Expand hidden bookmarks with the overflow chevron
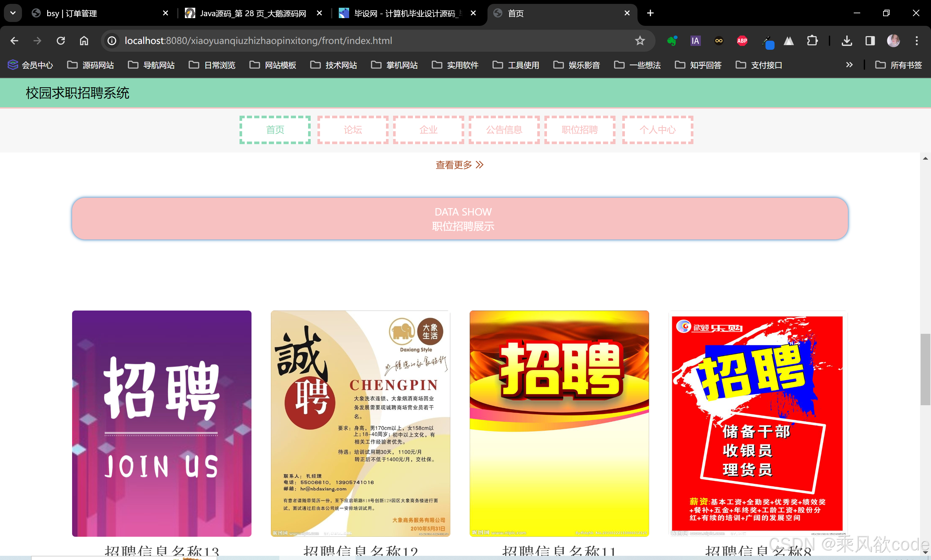931x560 pixels. point(849,65)
